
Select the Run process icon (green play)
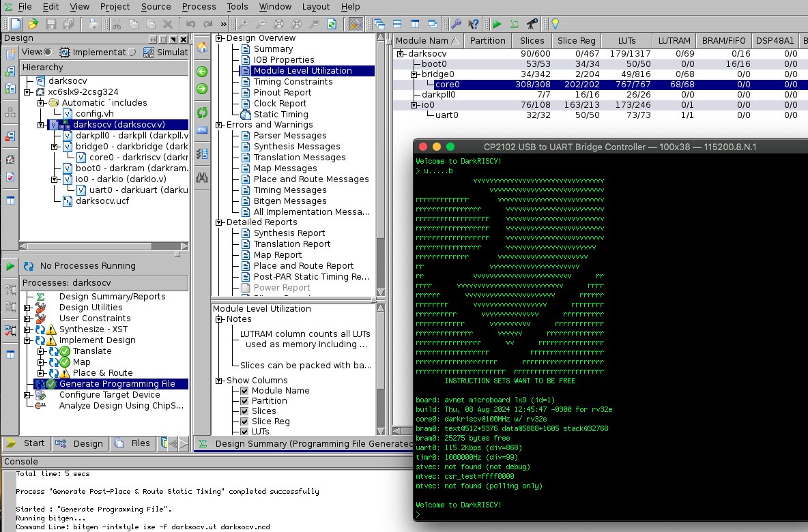click(x=497, y=23)
